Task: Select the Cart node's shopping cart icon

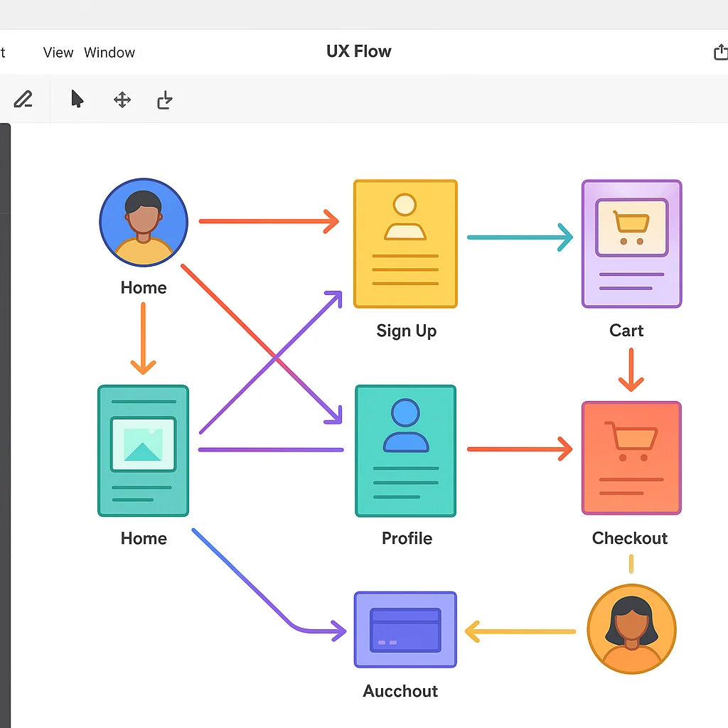Action: (631, 227)
